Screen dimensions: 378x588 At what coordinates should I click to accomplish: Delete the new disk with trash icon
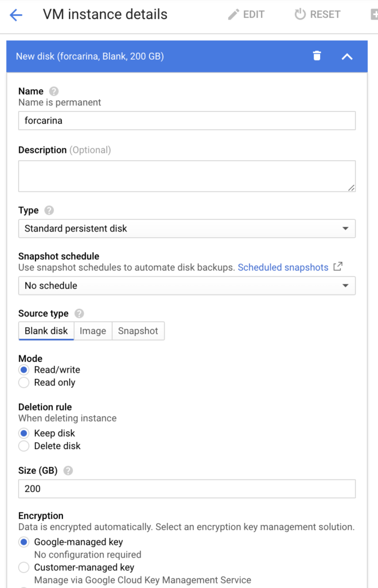click(x=317, y=56)
